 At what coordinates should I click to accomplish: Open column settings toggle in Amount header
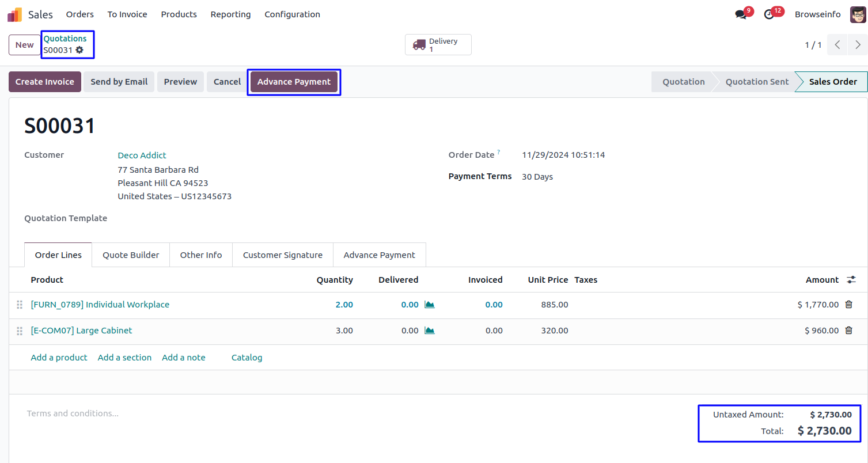tap(851, 280)
